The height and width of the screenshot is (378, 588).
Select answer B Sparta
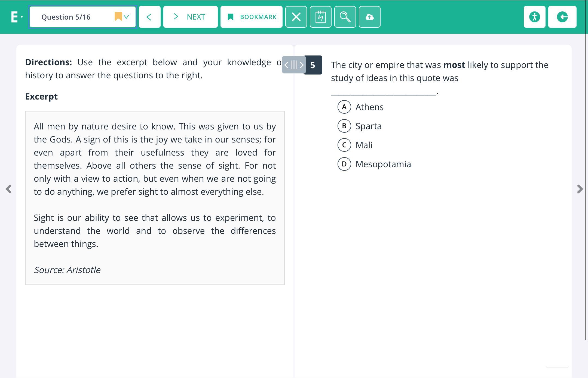coord(344,126)
